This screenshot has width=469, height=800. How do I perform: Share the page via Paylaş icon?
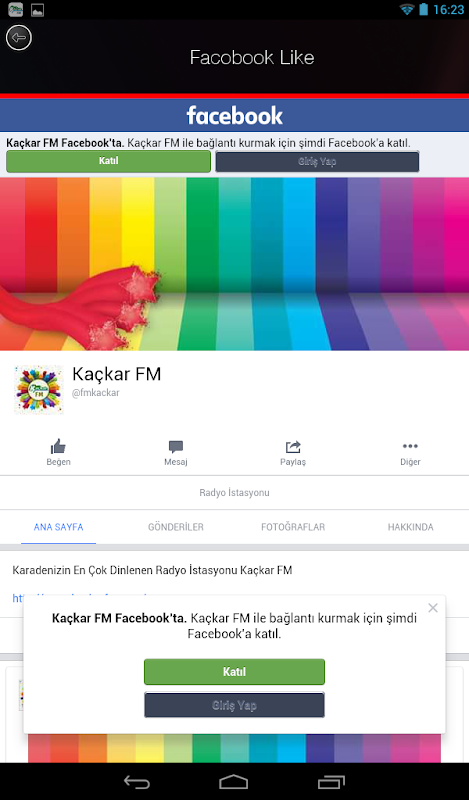[293, 447]
